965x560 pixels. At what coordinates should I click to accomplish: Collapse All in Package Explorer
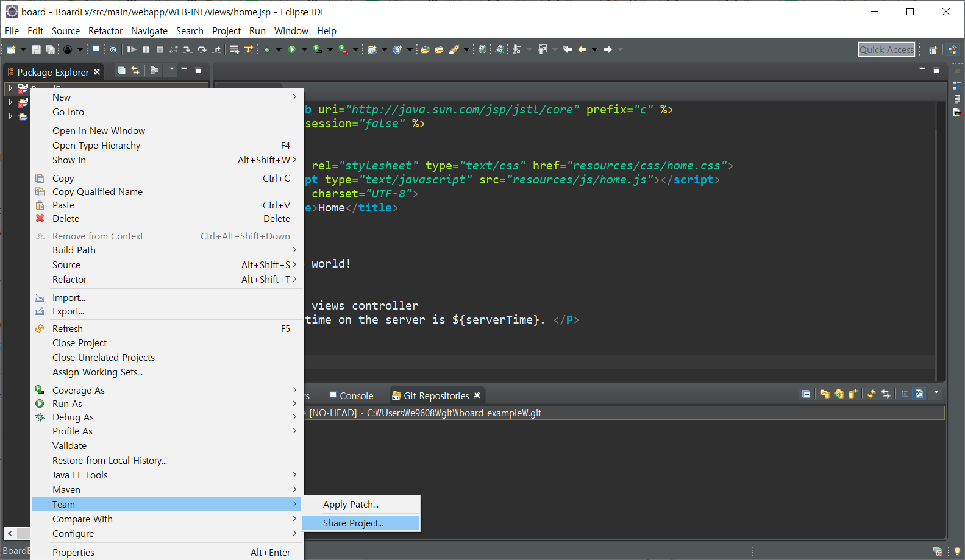point(121,71)
